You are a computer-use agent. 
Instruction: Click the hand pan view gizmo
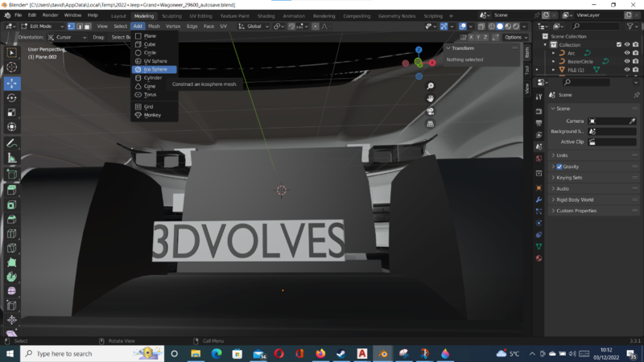pyautogui.click(x=431, y=98)
